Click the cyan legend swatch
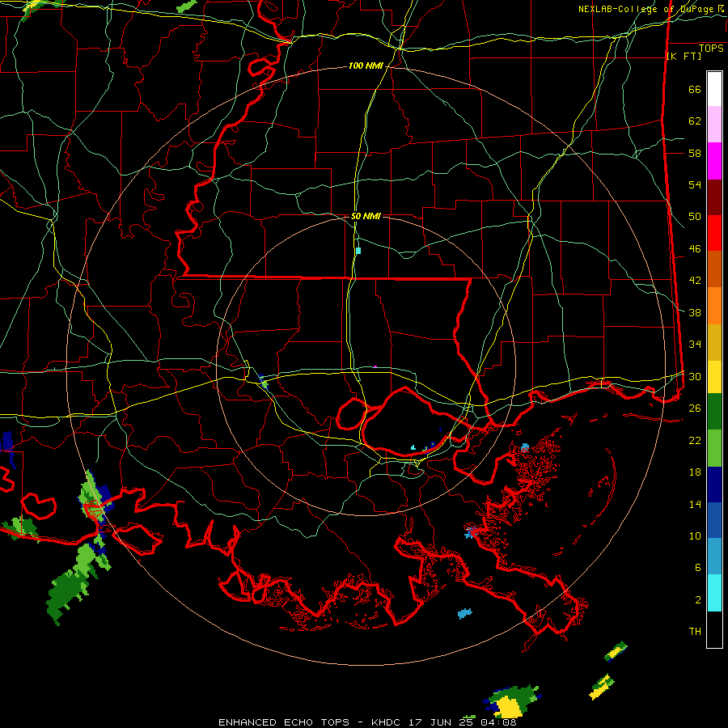This screenshot has width=728, height=728. click(714, 593)
